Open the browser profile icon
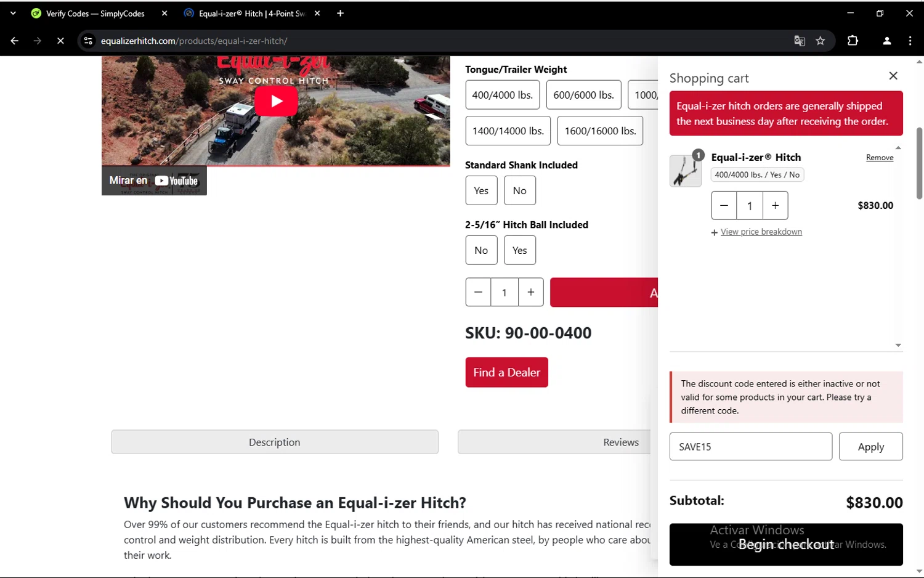The width and height of the screenshot is (924, 578). click(886, 41)
